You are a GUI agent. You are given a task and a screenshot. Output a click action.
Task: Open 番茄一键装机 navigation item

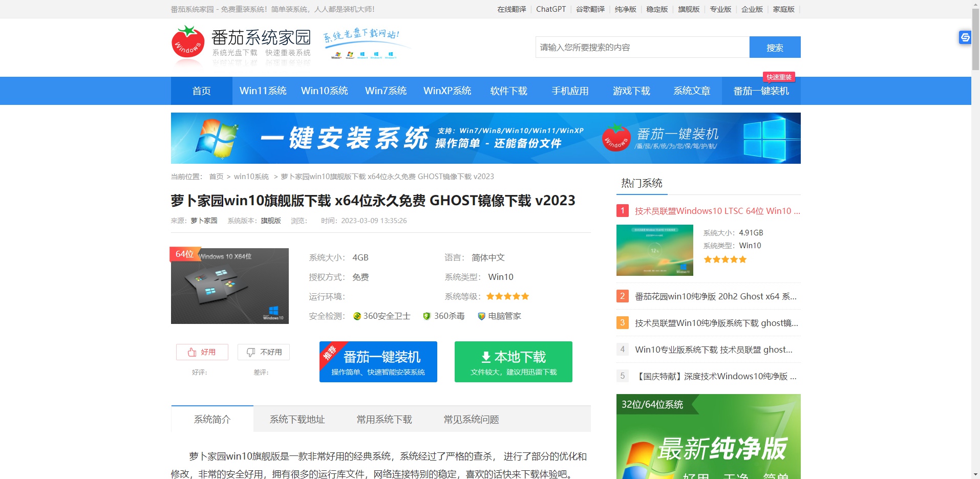[x=761, y=91]
